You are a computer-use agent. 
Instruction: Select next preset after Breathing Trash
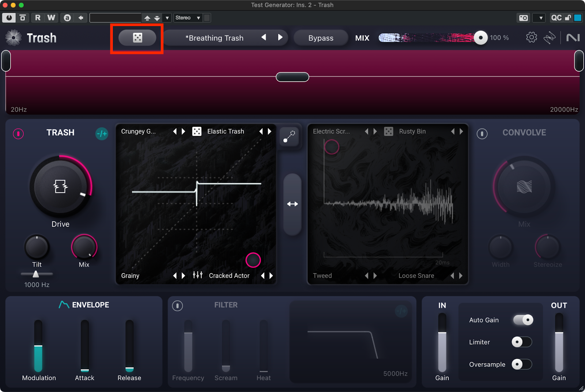(280, 37)
